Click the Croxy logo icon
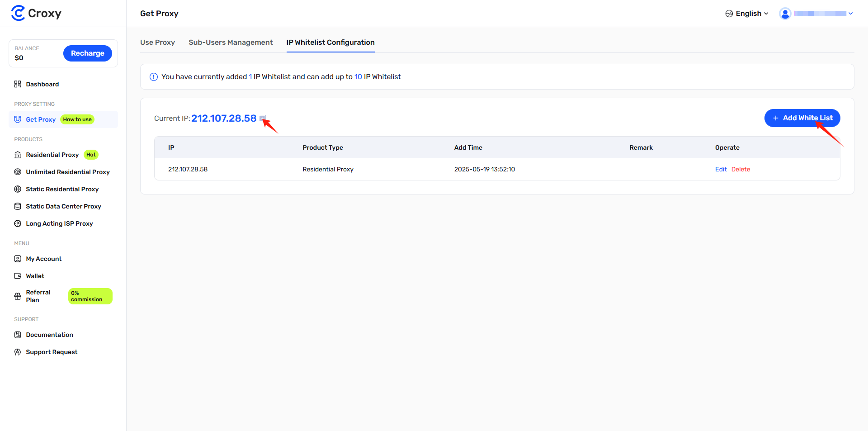Screen dimensions: 868x431 [x=18, y=13]
